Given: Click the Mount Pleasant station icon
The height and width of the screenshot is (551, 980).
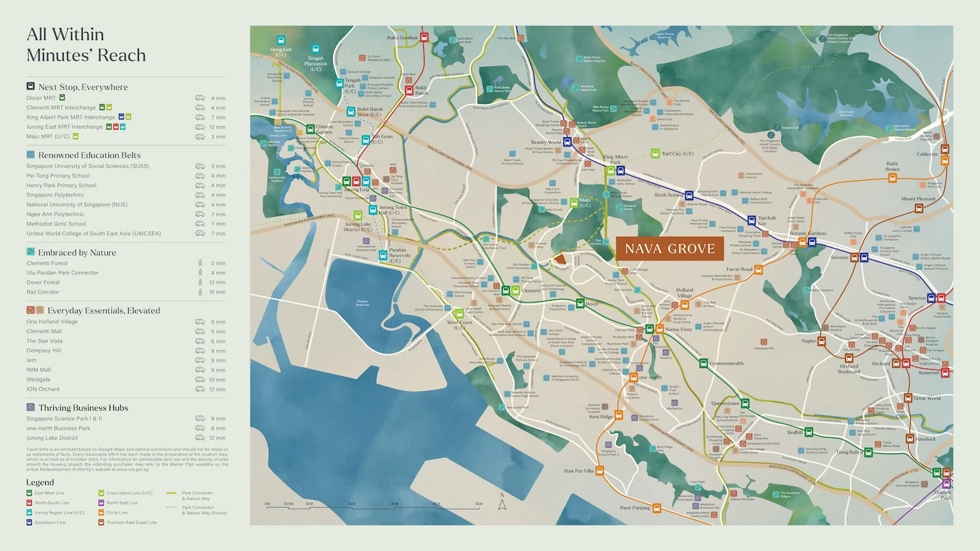Looking at the screenshot, I should 919,208.
